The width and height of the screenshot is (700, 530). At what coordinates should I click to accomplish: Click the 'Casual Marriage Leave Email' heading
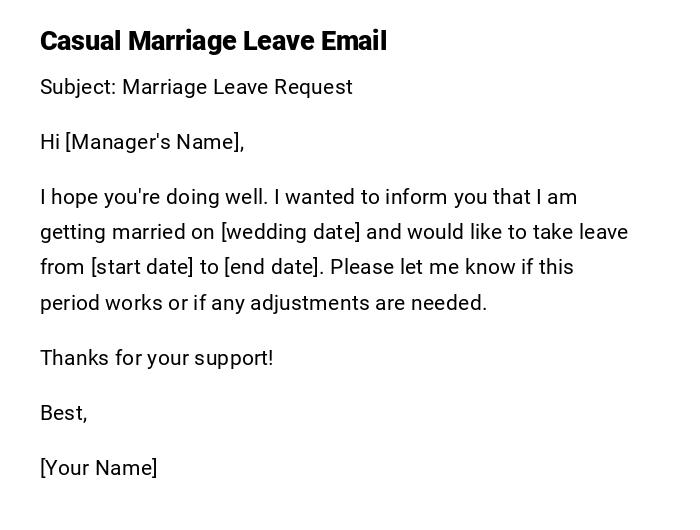pyautogui.click(x=213, y=41)
